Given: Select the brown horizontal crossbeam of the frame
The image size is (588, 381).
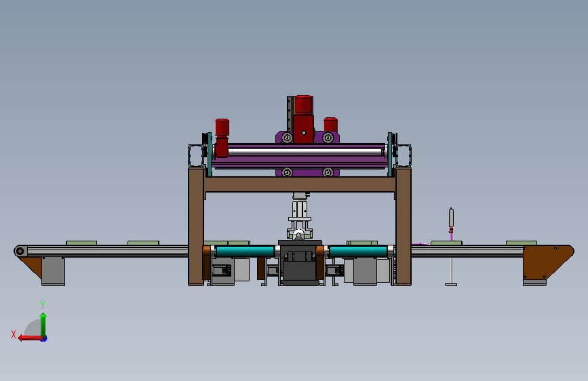Looking at the screenshot, I should coord(300,184).
